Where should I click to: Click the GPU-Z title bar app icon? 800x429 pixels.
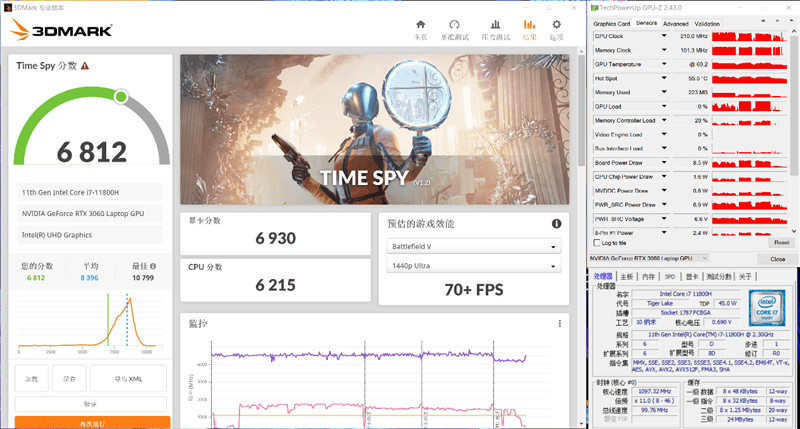point(594,8)
